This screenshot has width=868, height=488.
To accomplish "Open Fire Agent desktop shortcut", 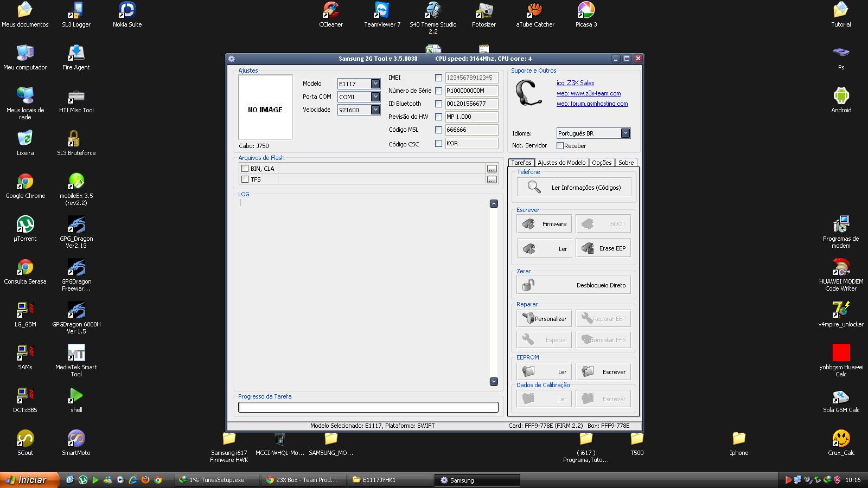I will pyautogui.click(x=76, y=57).
